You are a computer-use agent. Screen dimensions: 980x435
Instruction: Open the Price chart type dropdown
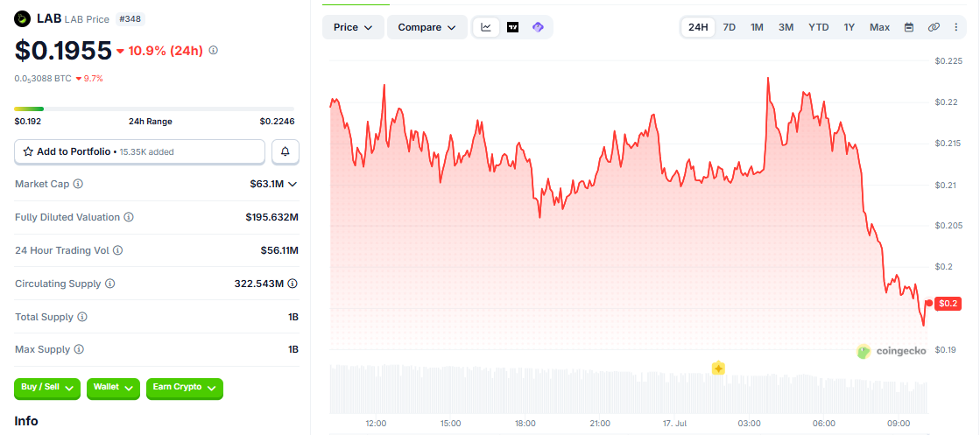click(x=353, y=27)
